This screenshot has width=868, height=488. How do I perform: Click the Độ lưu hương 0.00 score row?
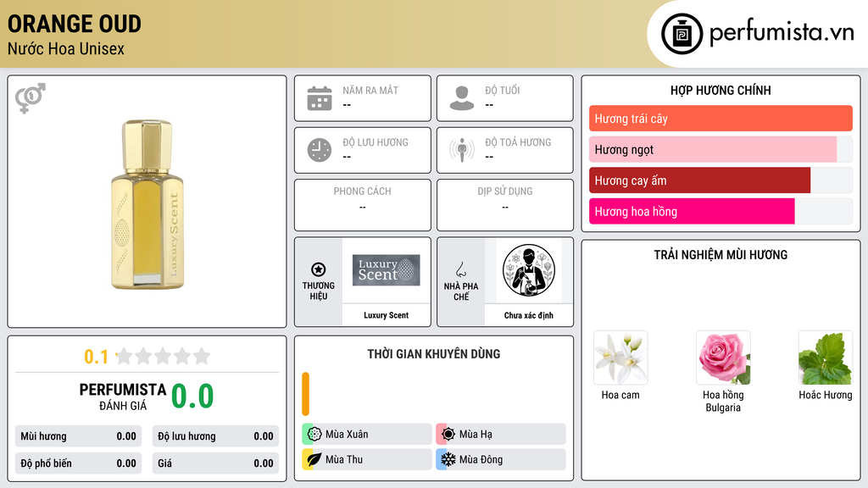point(215,436)
